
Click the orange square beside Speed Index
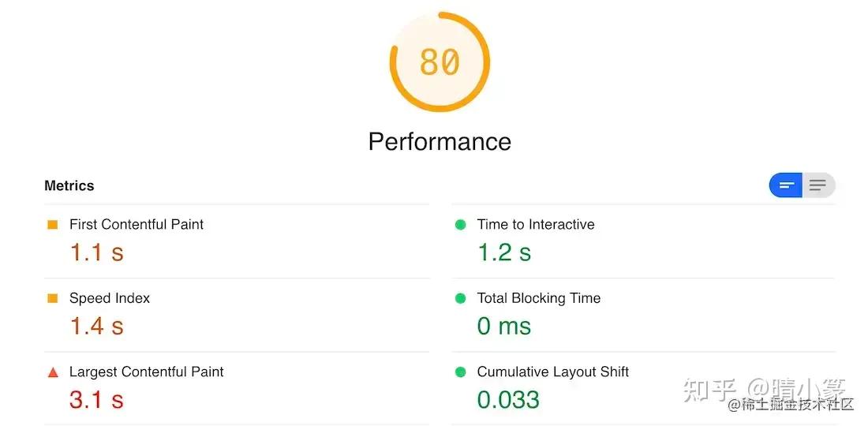[53, 298]
